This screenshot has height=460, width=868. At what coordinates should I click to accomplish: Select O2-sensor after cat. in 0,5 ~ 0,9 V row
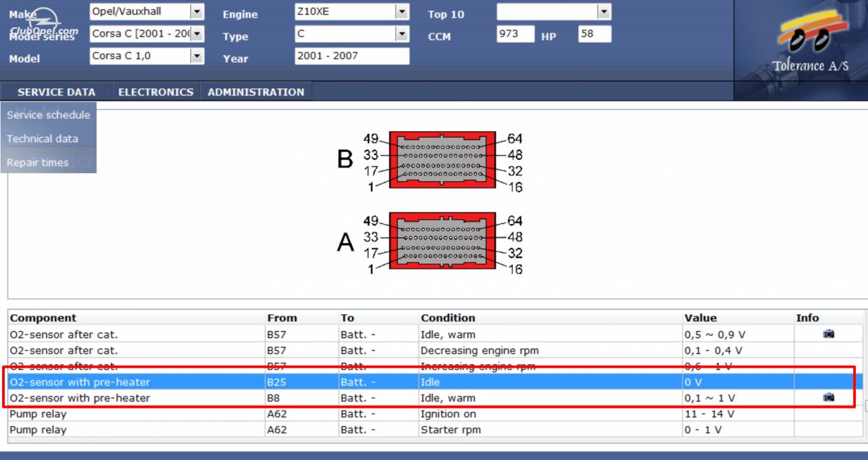(x=64, y=334)
